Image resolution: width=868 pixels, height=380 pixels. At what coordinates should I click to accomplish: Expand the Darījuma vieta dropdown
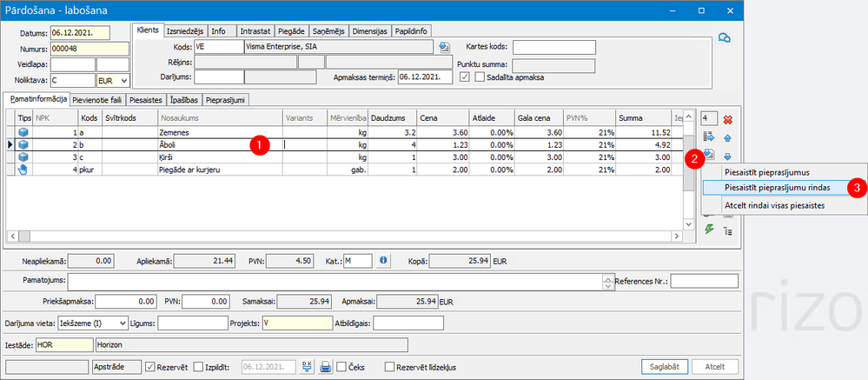pyautogui.click(x=122, y=323)
